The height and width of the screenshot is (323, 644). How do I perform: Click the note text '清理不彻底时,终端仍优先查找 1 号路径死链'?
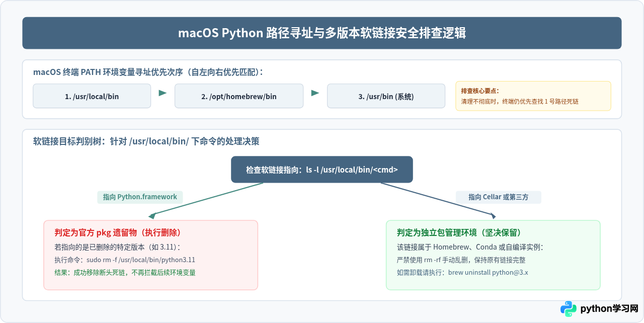pos(520,101)
